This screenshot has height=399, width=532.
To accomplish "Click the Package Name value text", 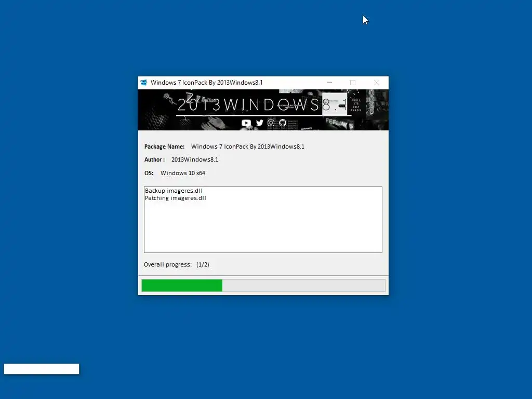I will [248, 147].
